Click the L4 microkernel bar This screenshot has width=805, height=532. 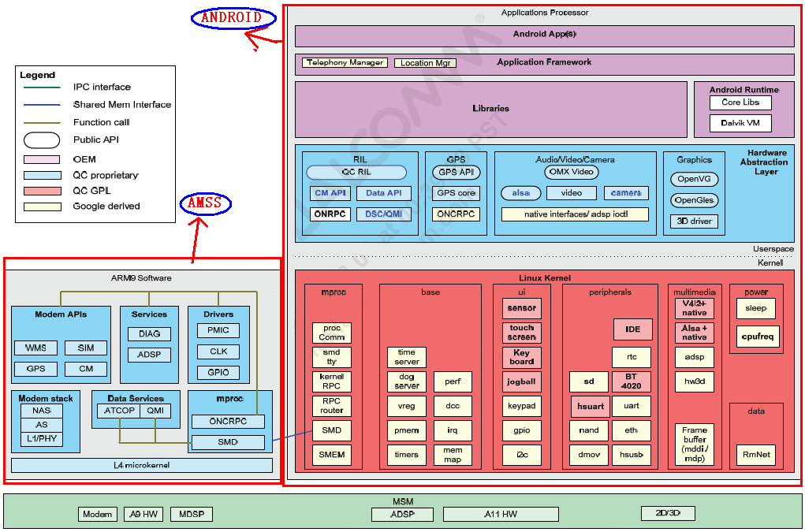click(142, 465)
